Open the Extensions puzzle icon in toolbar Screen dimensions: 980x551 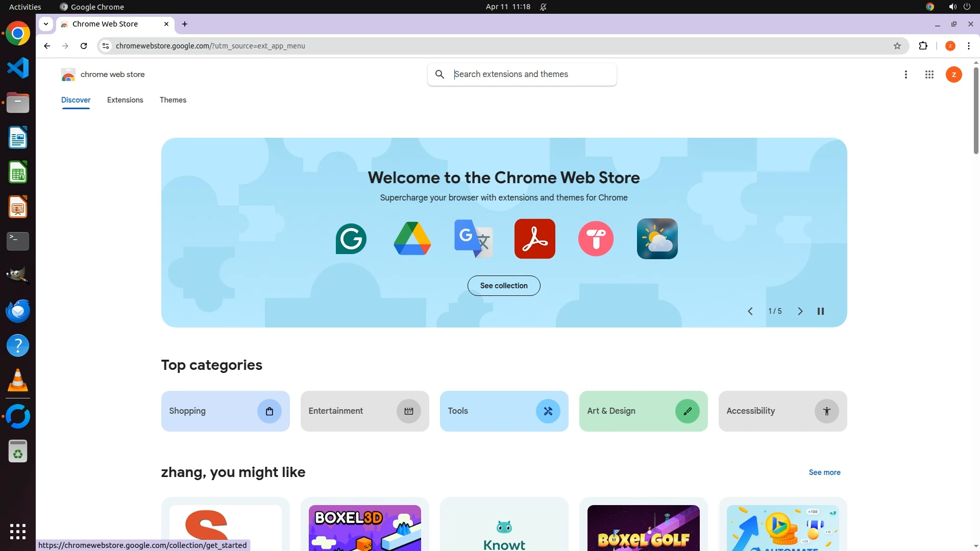click(923, 46)
